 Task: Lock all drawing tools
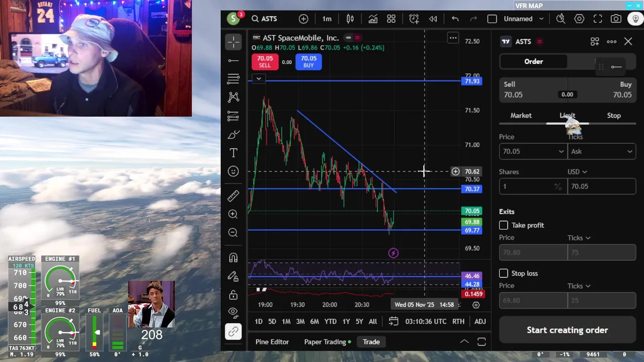pyautogui.click(x=233, y=295)
